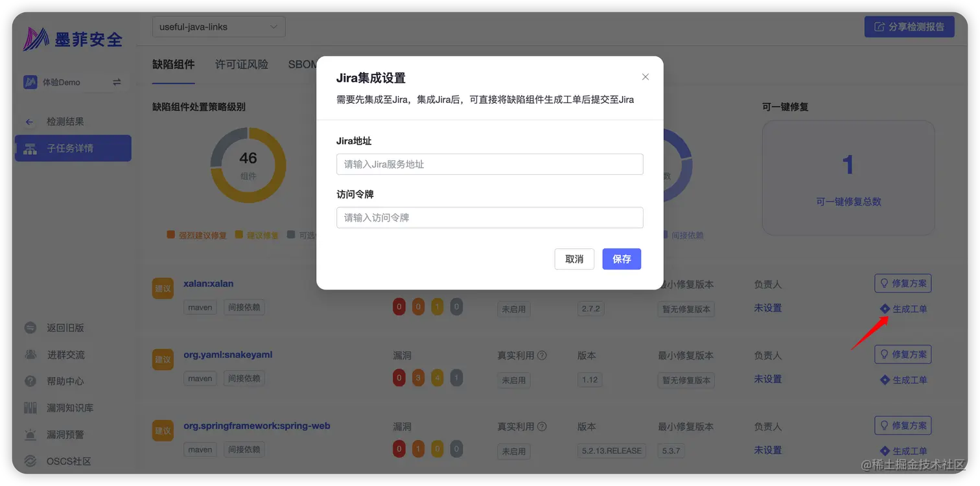The height and width of the screenshot is (486, 980).
Task: Click the 强烈建议修复 orange legend swatch
Action: 170,235
